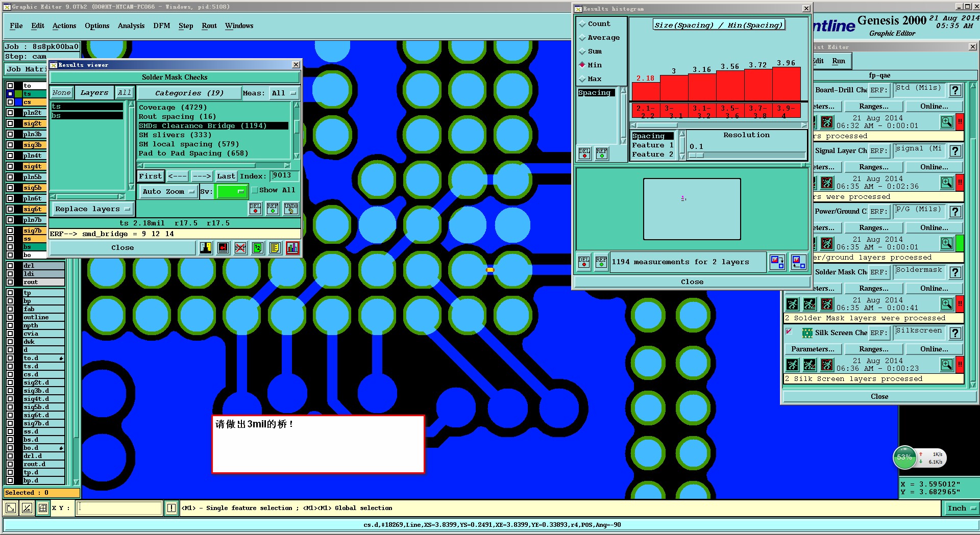The height and width of the screenshot is (535, 980).
Task: Open the Inch units dropdown
Action: [962, 508]
